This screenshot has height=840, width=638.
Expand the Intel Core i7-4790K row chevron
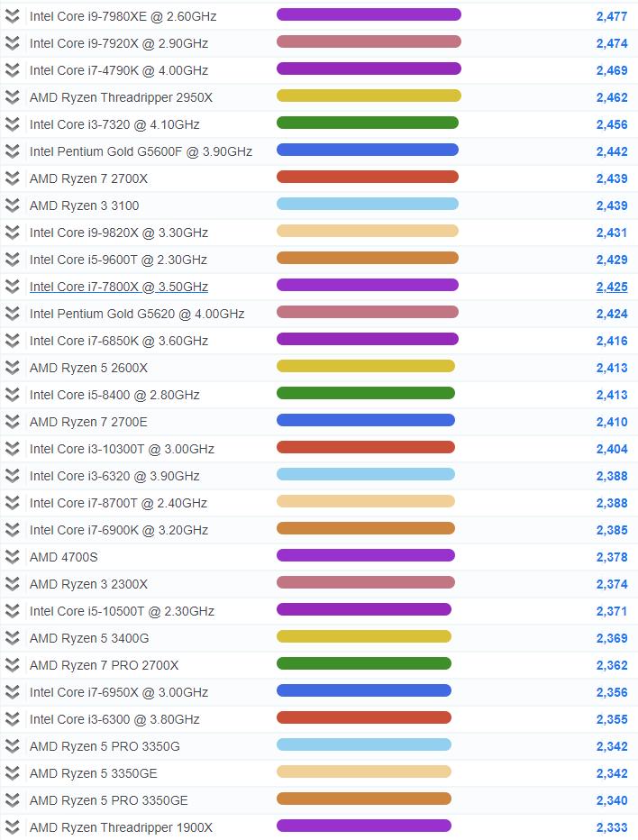[x=13, y=70]
